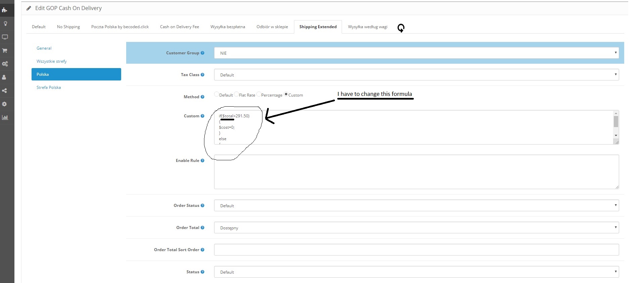Click the Custom textarea scrollbar thumb
This screenshot has height=283, width=644.
(x=616, y=122)
